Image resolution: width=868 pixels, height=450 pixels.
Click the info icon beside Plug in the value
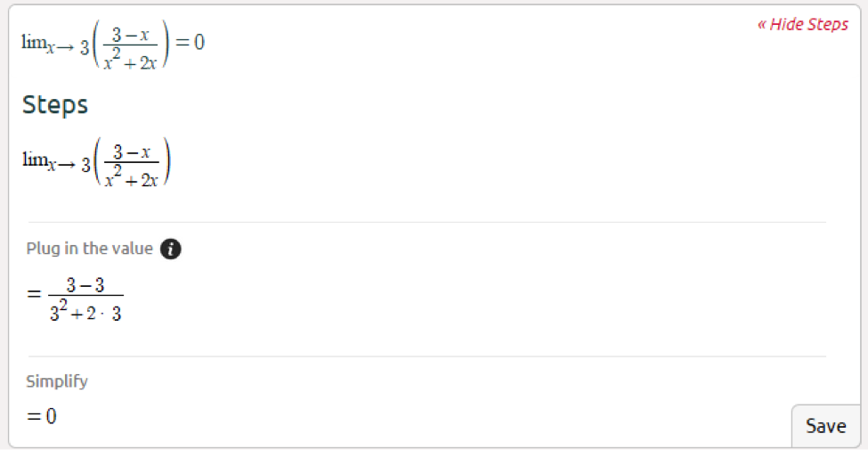[171, 250]
